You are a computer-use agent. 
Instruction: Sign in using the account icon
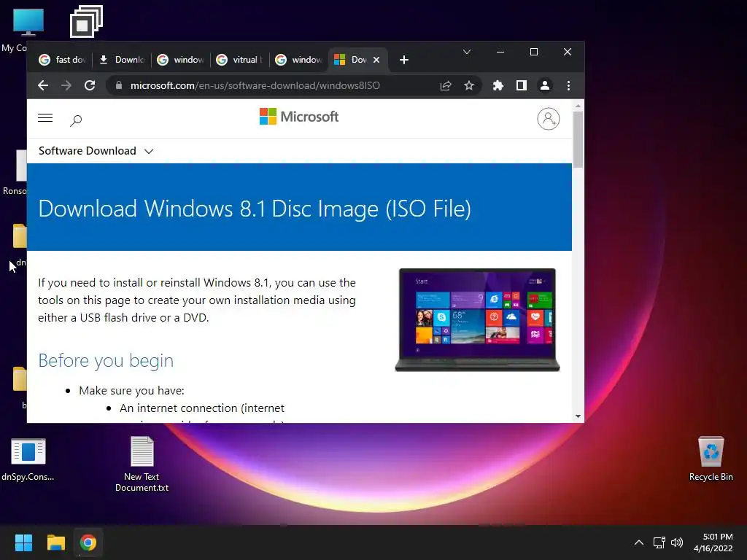[x=549, y=119]
